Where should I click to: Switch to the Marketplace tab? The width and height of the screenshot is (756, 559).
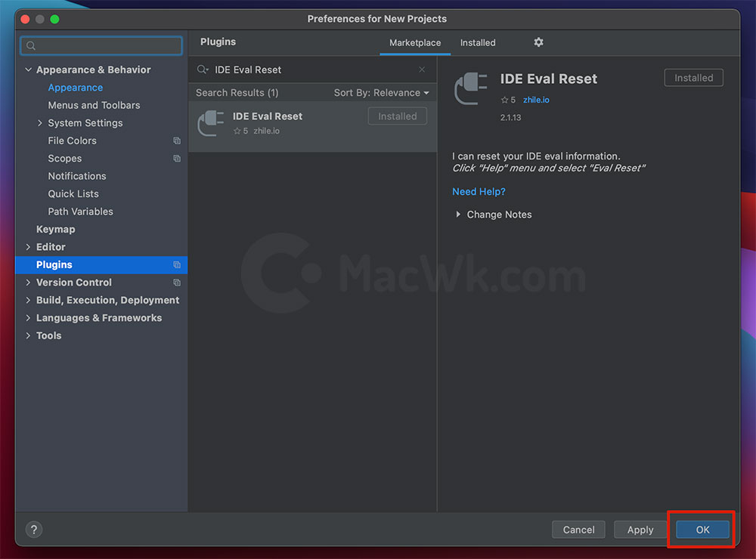point(415,43)
